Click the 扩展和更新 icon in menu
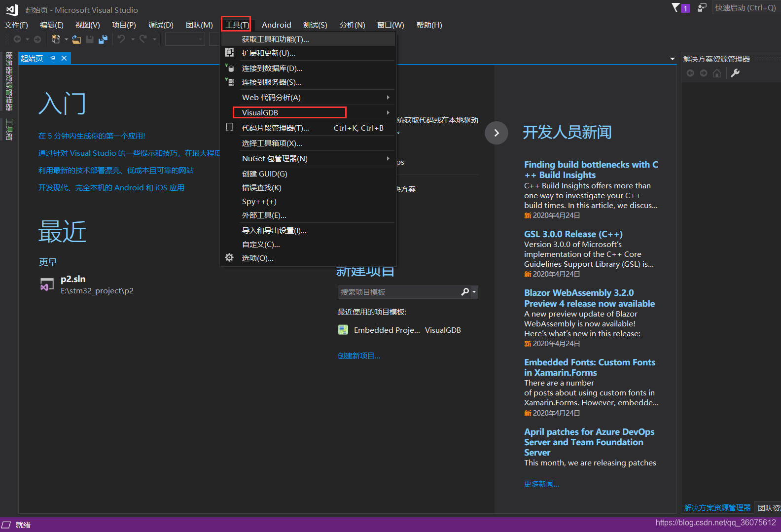The height and width of the screenshot is (532, 781). (229, 52)
